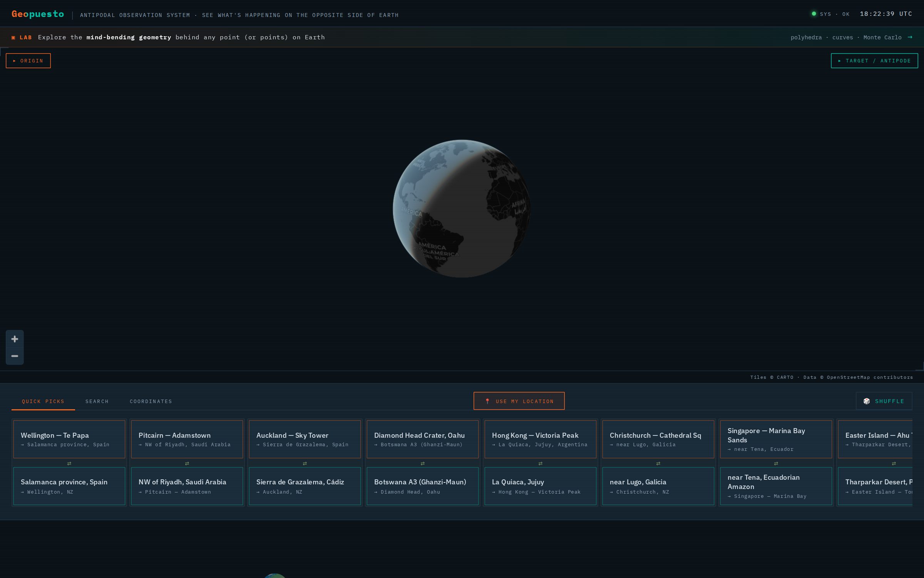The width and height of the screenshot is (924, 578).
Task: Click the swap arrows under Auckland — Sky Tower
Action: point(305,464)
